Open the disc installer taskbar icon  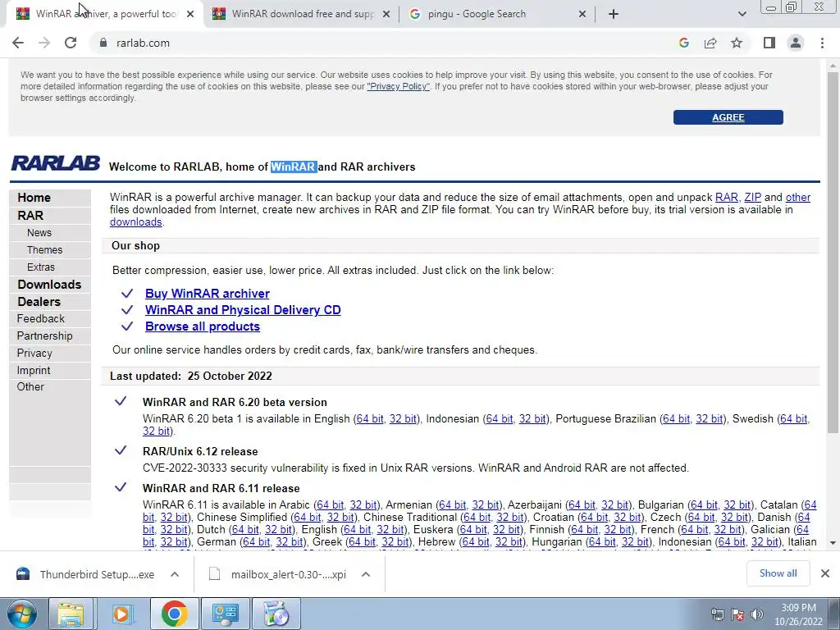coord(276,614)
